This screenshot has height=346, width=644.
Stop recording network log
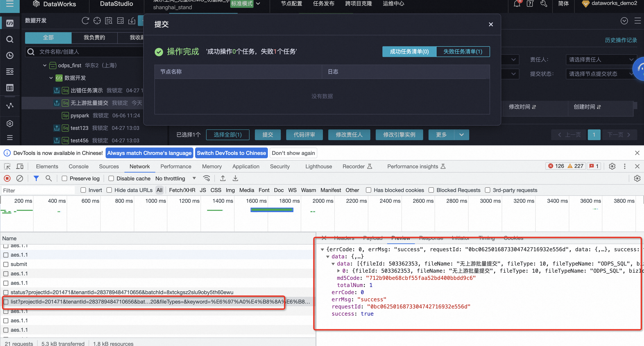pyautogui.click(x=7, y=178)
